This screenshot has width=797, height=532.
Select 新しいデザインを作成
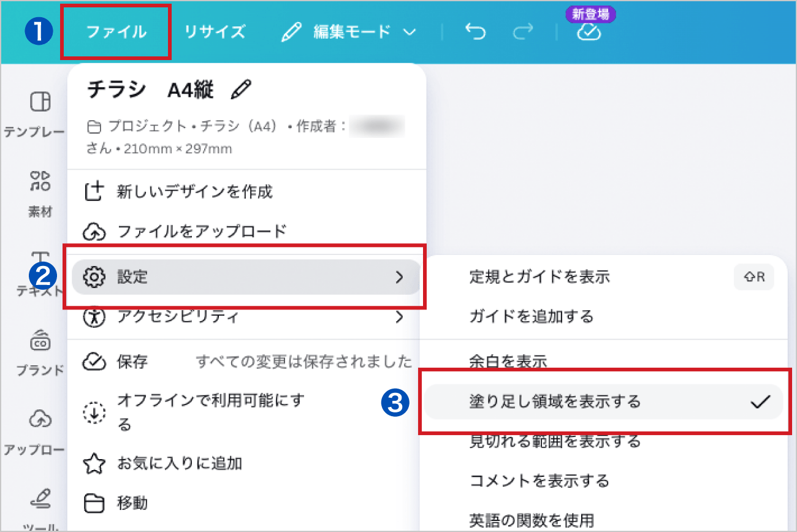[245, 192]
